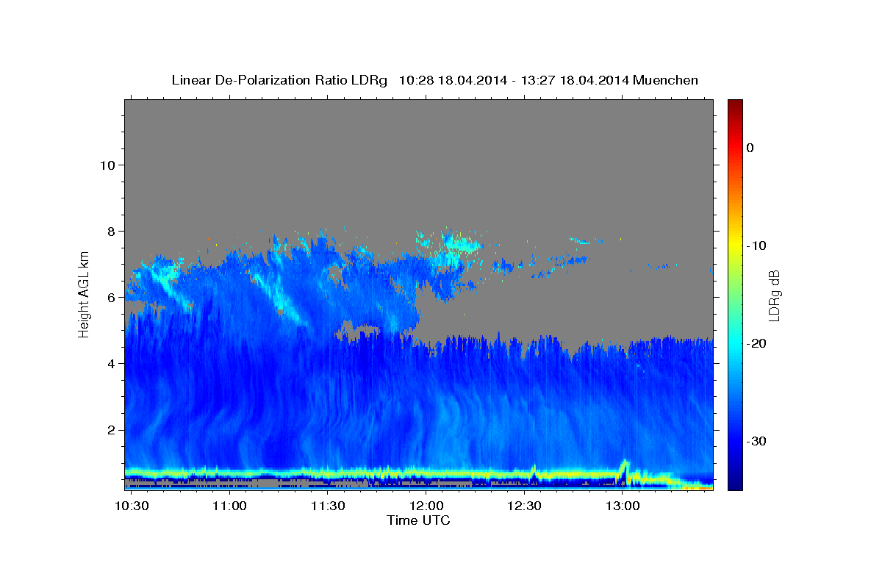Viewport: 882px width, 588px height.
Task: Click the 12:30 time tick label
Action: click(525, 506)
